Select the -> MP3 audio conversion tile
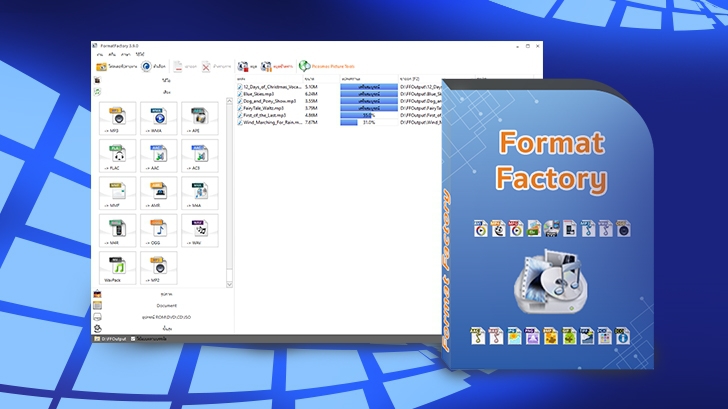Image resolution: width=728 pixels, height=409 pixels. point(117,118)
